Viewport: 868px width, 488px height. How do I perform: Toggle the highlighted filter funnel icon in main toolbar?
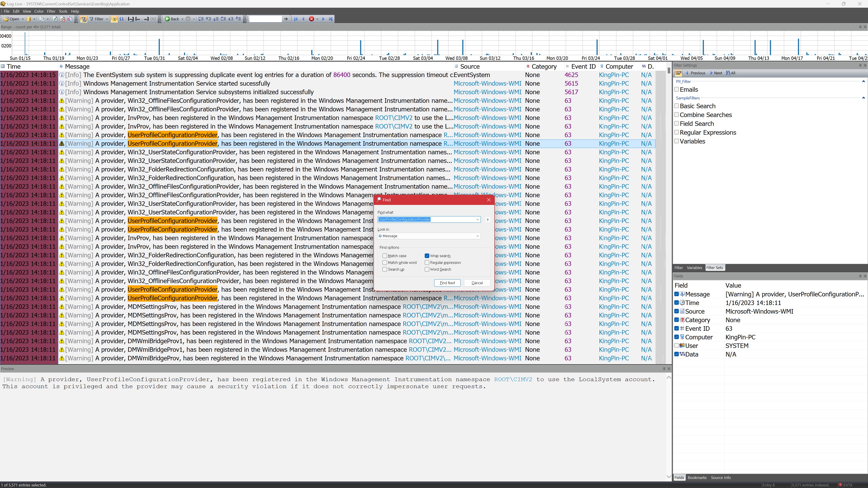[x=84, y=19]
